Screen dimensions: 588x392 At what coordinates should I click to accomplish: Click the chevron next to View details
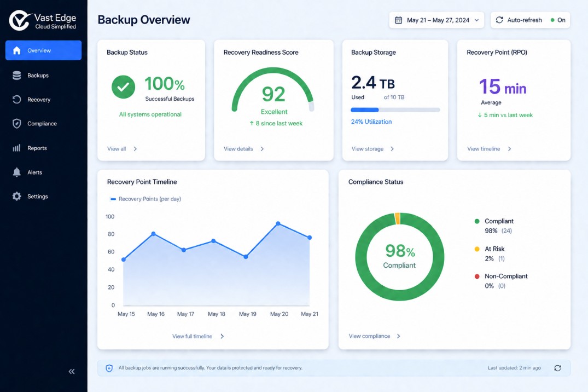[262, 149]
